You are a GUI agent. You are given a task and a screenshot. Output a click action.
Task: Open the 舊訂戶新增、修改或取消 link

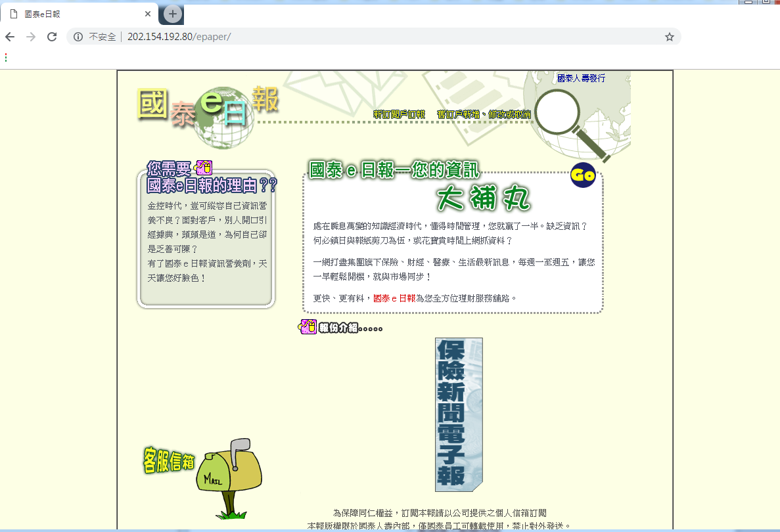pos(484,114)
